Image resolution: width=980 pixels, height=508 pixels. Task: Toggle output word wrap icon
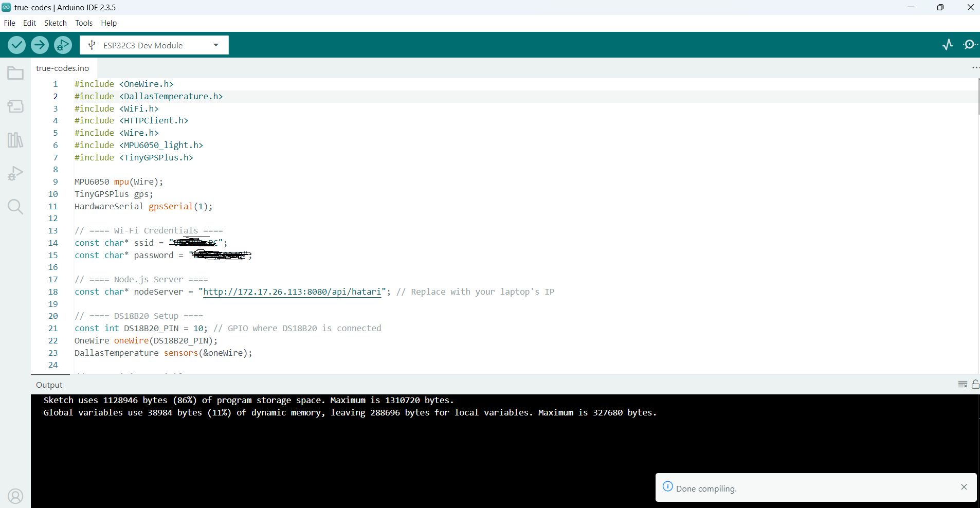(x=963, y=385)
